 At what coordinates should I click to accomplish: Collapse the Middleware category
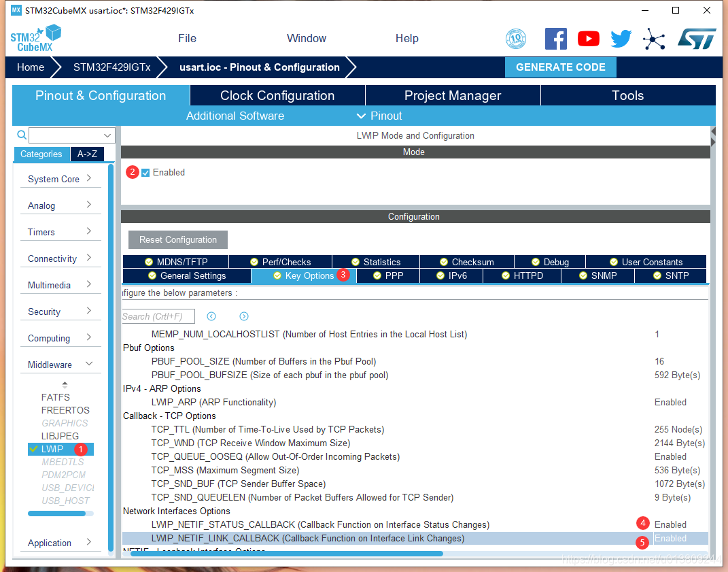(60, 365)
